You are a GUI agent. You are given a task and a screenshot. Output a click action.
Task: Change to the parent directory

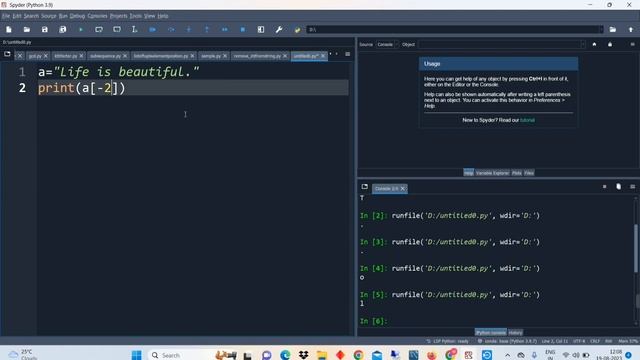tap(631, 29)
